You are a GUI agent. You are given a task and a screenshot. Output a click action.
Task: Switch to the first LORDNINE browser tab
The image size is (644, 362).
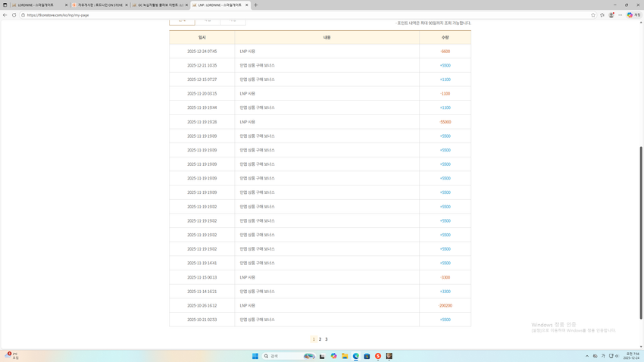38,5
